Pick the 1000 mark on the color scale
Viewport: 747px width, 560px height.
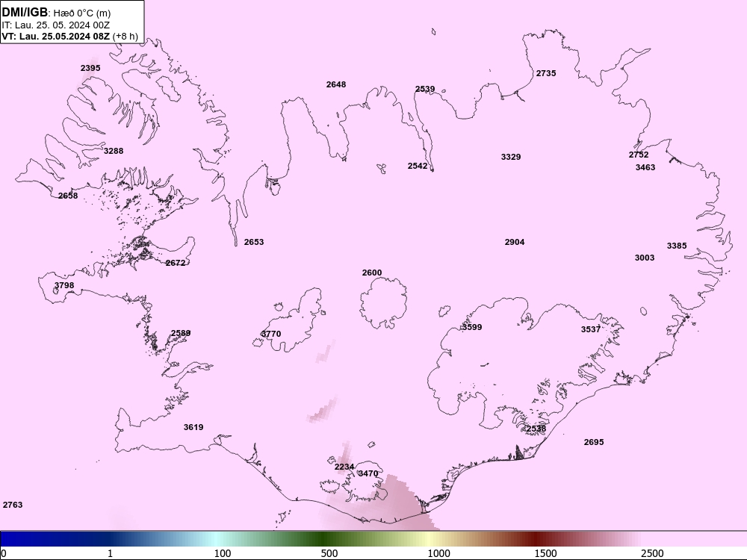[x=438, y=553]
